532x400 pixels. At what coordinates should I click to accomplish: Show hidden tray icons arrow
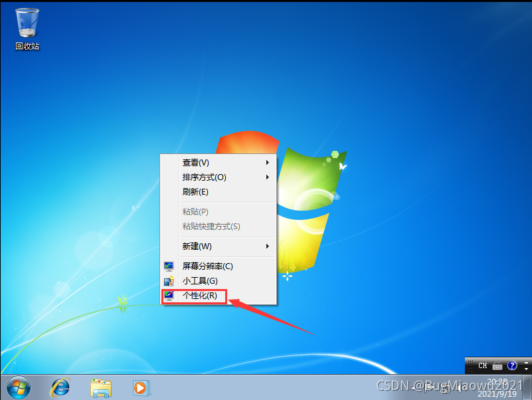[x=413, y=387]
